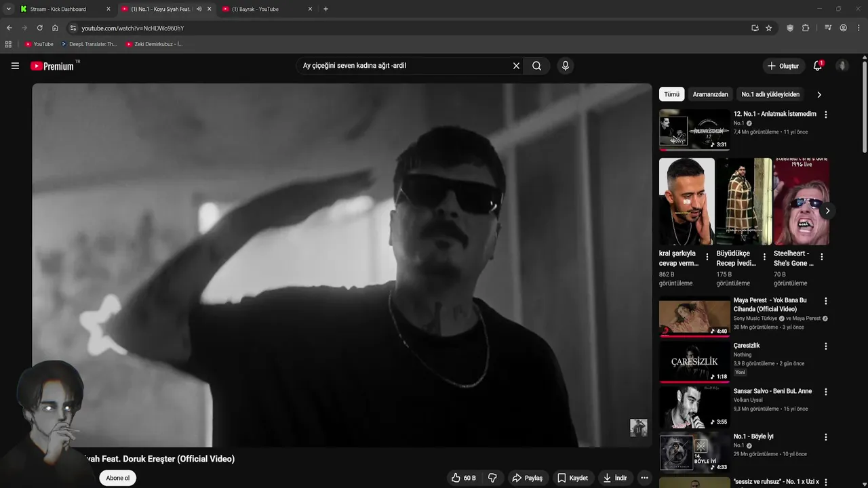Mute the playing tab via speaker icon

(x=199, y=9)
